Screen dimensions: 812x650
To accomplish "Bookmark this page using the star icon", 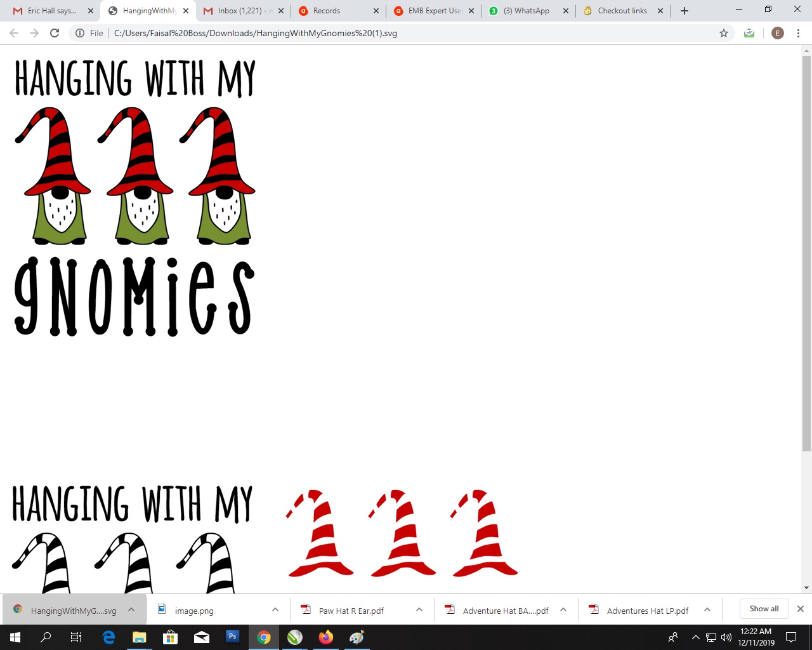I will [724, 33].
